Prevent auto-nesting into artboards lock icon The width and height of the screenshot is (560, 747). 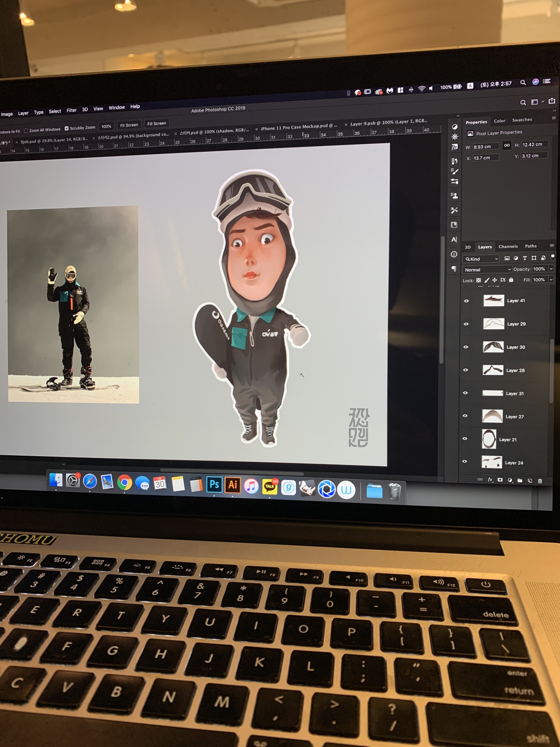[x=503, y=280]
